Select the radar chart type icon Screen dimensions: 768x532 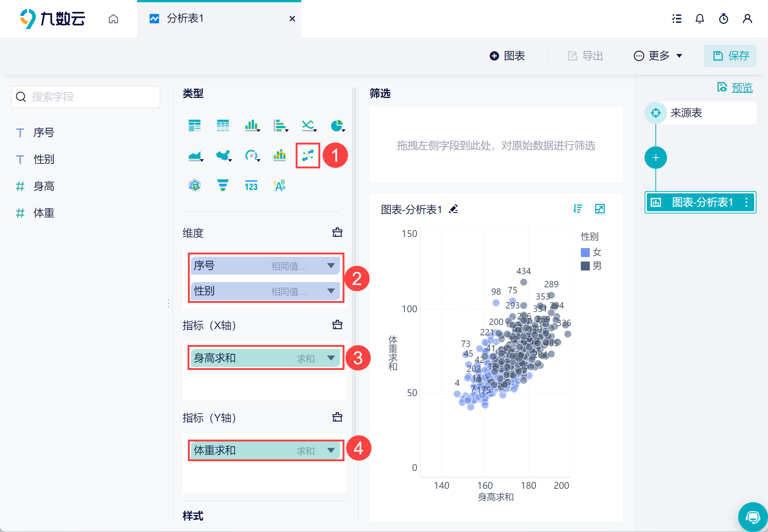pos(195,185)
